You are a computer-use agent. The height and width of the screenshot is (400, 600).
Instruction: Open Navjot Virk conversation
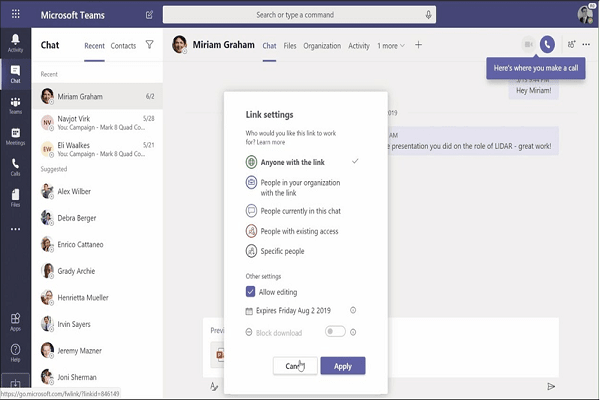98,123
